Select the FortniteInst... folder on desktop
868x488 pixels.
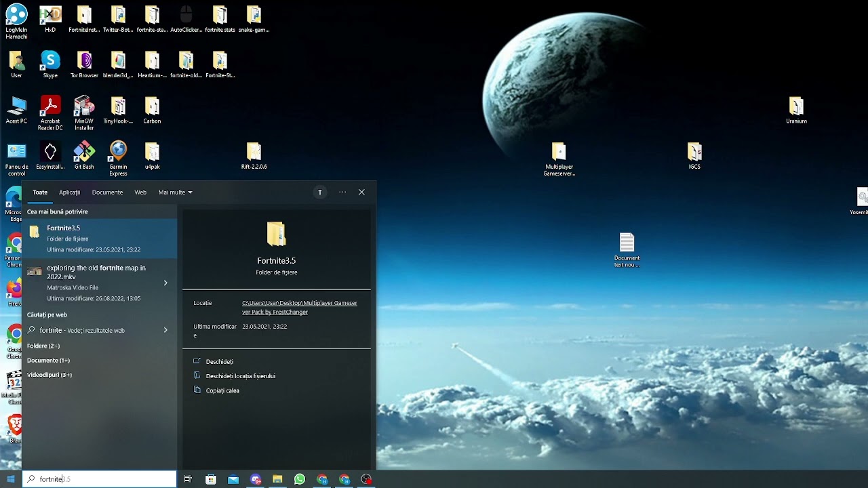coord(84,19)
